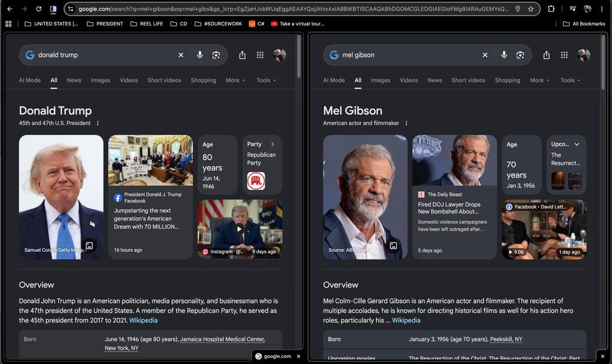The width and height of the screenshot is (612, 364).
Task: Start voice search in the mel gibson pane
Action: pyautogui.click(x=504, y=55)
